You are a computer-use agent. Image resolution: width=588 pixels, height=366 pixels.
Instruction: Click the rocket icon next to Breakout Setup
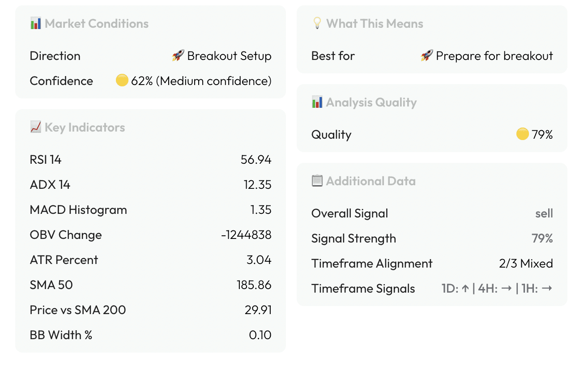coord(178,56)
